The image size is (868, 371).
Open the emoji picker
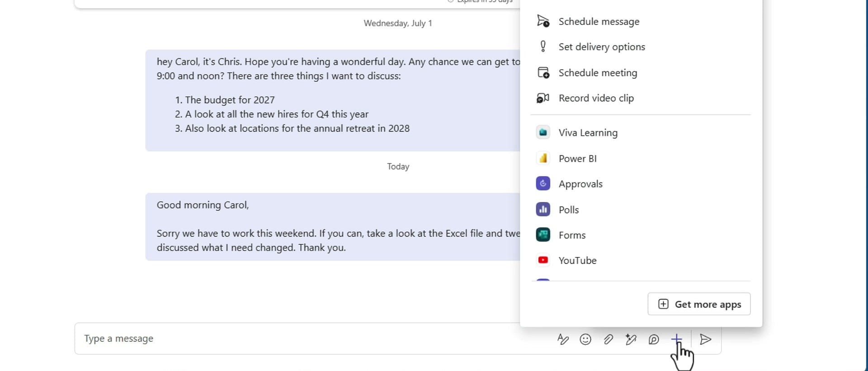[585, 339]
